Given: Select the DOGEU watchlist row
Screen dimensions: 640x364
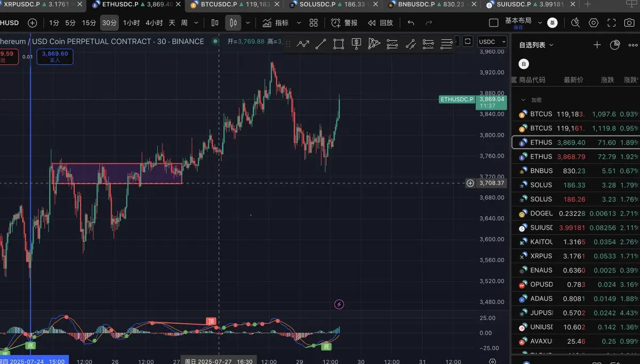Looking at the screenshot, I should pos(575,213).
